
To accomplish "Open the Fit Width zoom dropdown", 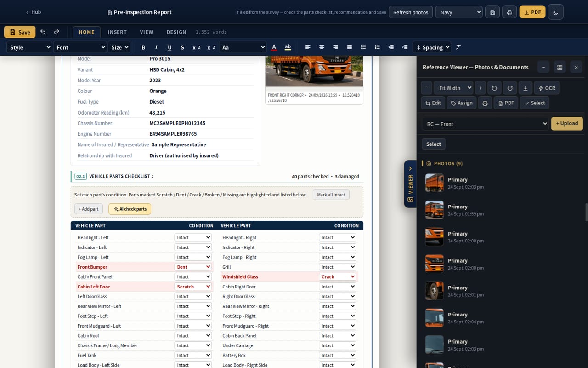I will coord(454,88).
